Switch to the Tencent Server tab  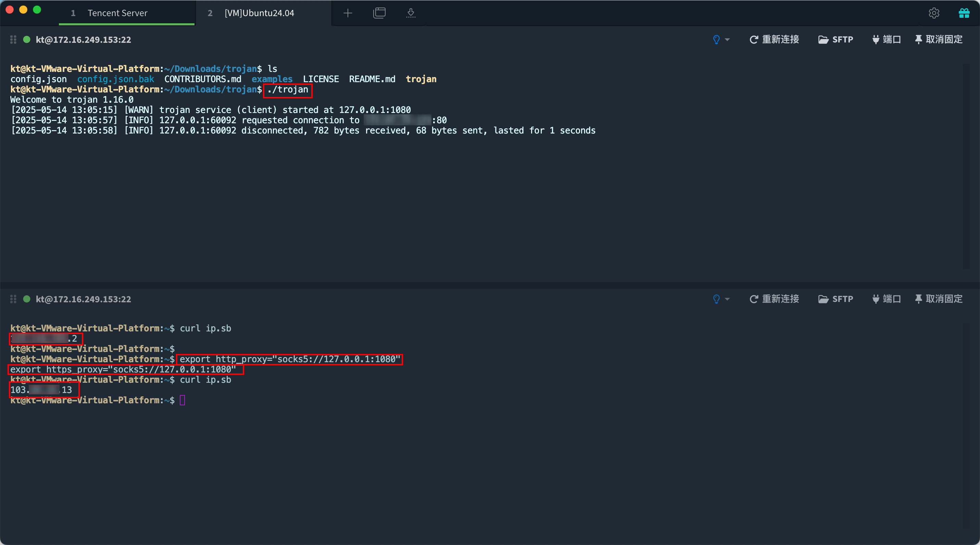pos(127,13)
